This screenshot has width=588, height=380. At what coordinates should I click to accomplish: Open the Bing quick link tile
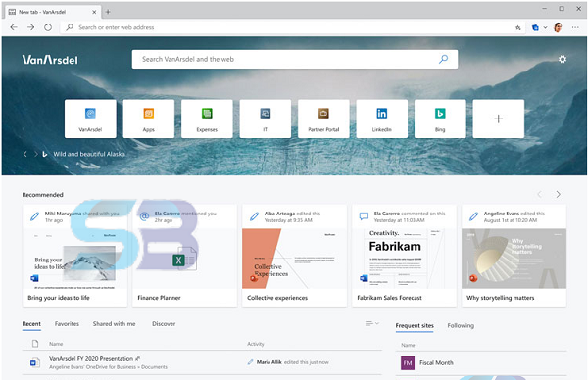[440, 119]
